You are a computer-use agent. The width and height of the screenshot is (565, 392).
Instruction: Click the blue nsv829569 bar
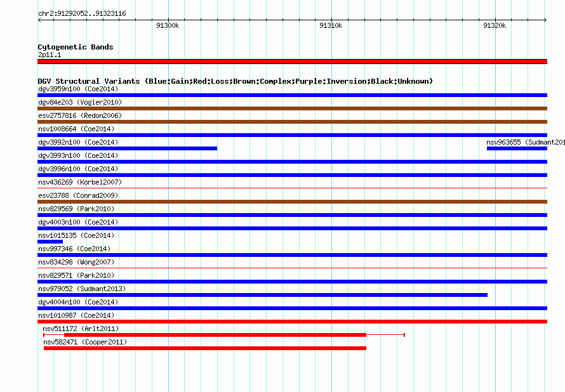click(x=292, y=215)
